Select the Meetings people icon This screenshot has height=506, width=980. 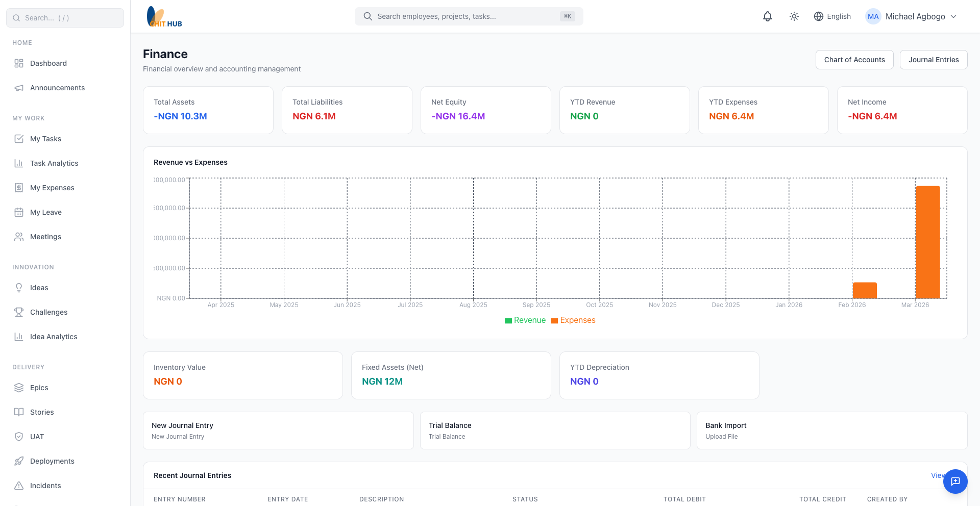tap(18, 236)
